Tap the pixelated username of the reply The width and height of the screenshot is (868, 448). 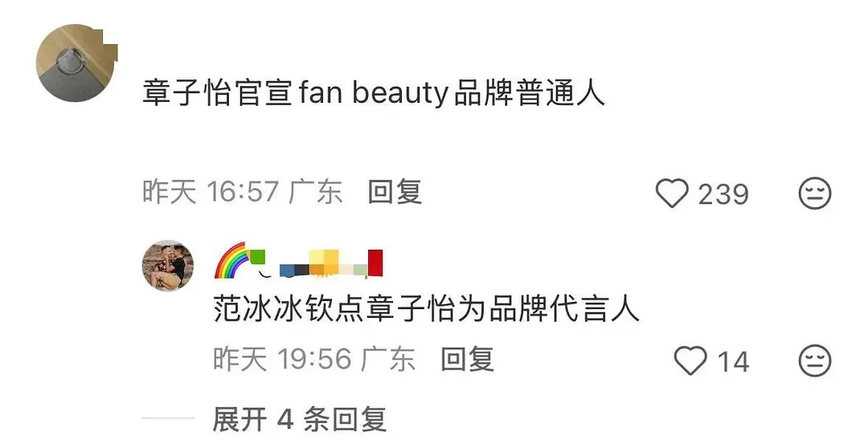(316, 264)
